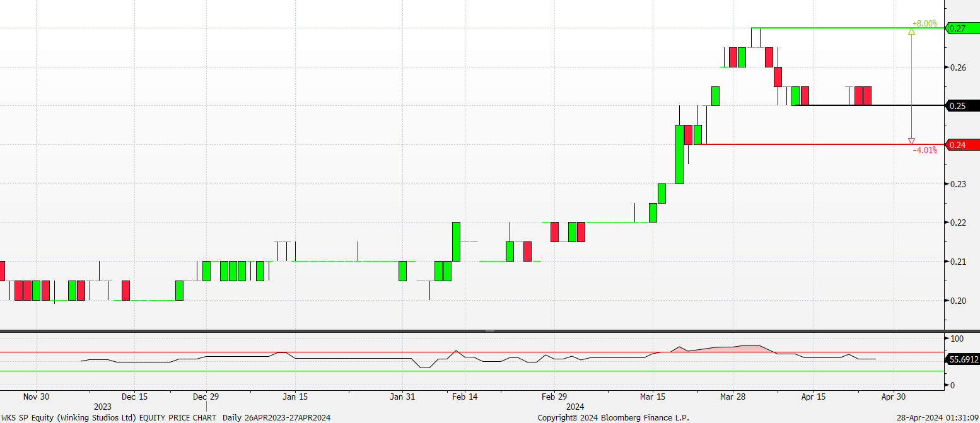Click the green upward triangle arrow marker
Screen dimensions: 980x423
tap(911, 32)
